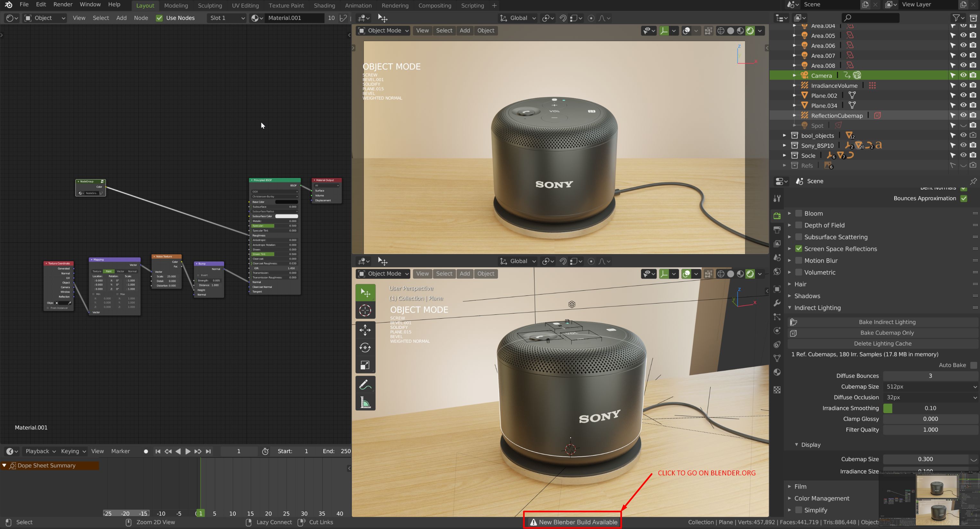Switch to the UV Editing workspace tab
980x529 pixels.
click(x=245, y=5)
